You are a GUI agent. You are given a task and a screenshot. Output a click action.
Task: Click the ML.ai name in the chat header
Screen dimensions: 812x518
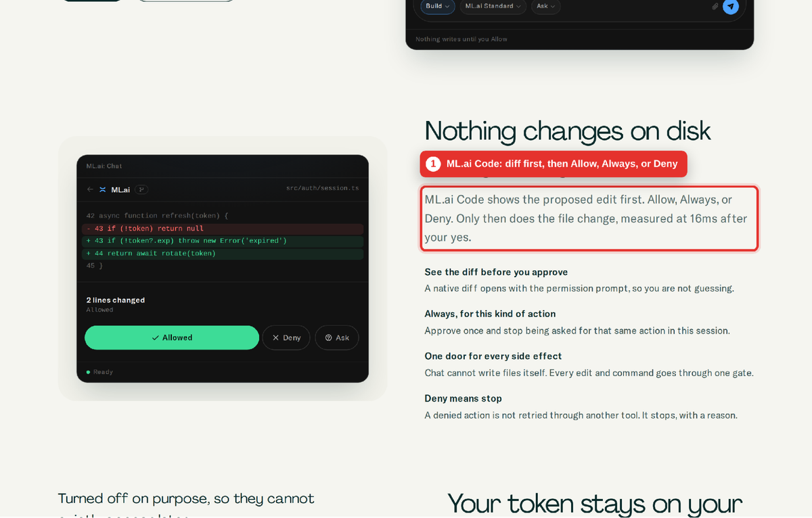click(x=120, y=189)
